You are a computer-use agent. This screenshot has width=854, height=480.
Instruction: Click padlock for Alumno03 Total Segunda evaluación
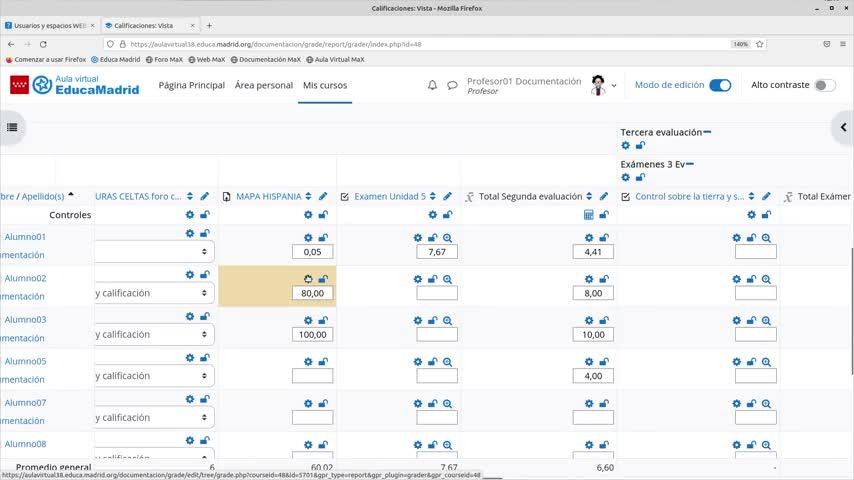[x=604, y=320]
